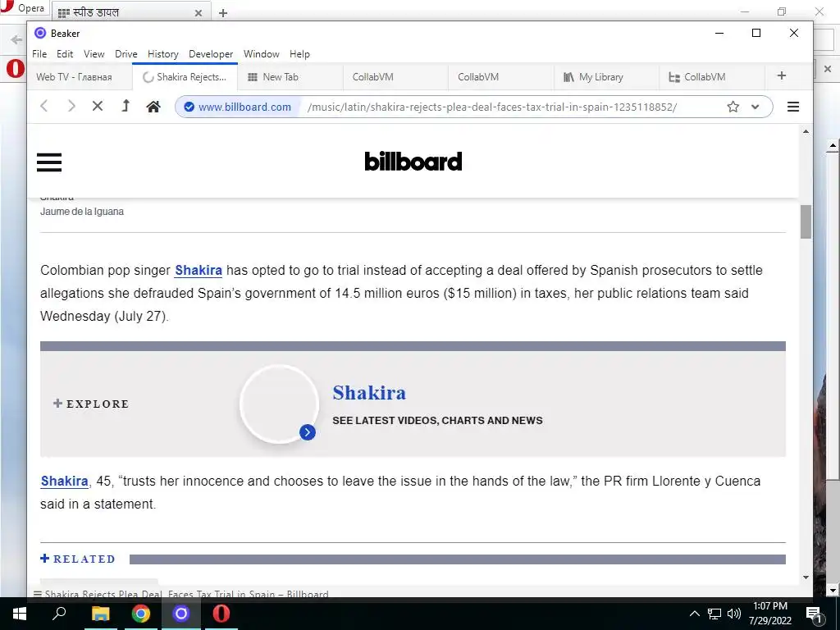Open the notification center icon
840x630 pixels.
pyautogui.click(x=814, y=615)
